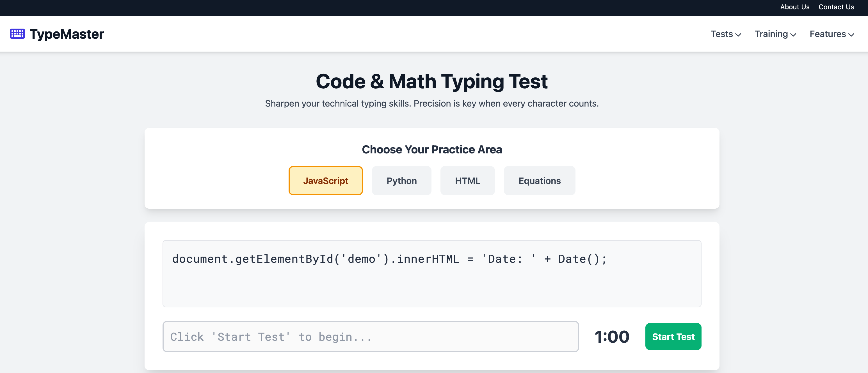The image size is (868, 373).
Task: Click inside the typing input field
Action: [371, 336]
